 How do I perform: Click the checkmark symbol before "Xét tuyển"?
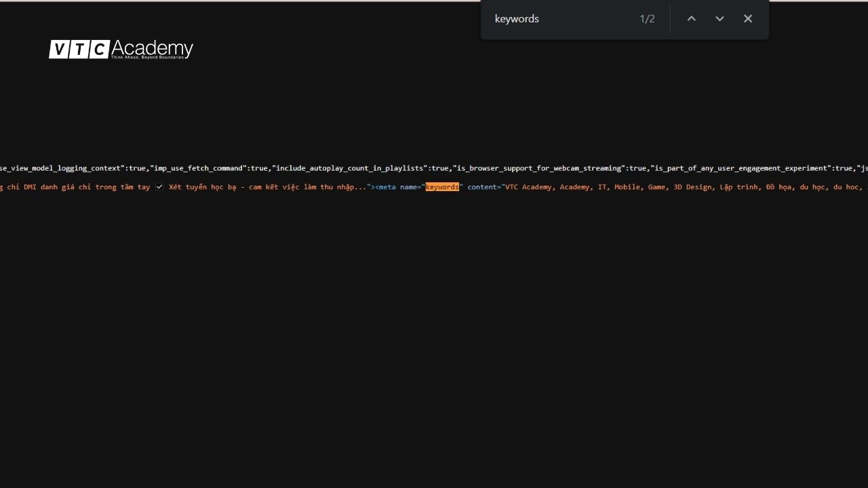click(159, 187)
